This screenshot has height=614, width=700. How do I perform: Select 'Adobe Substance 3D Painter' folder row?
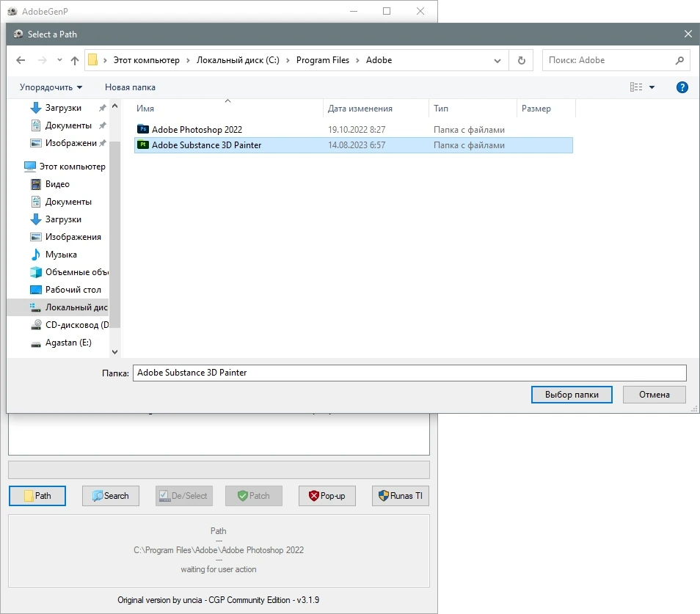tap(353, 145)
